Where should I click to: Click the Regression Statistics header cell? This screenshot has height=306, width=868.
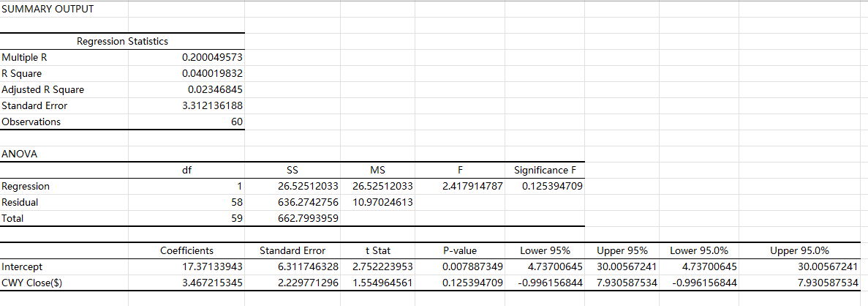[122, 42]
